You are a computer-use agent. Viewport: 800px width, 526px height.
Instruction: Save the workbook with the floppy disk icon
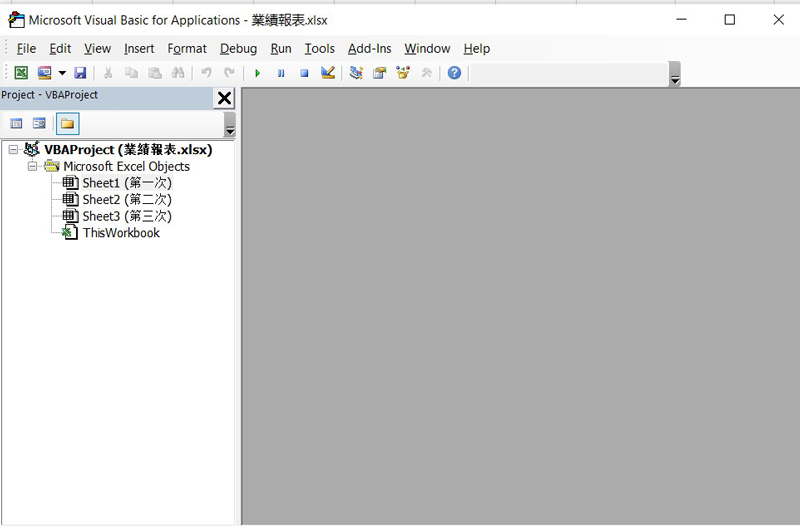(80, 73)
